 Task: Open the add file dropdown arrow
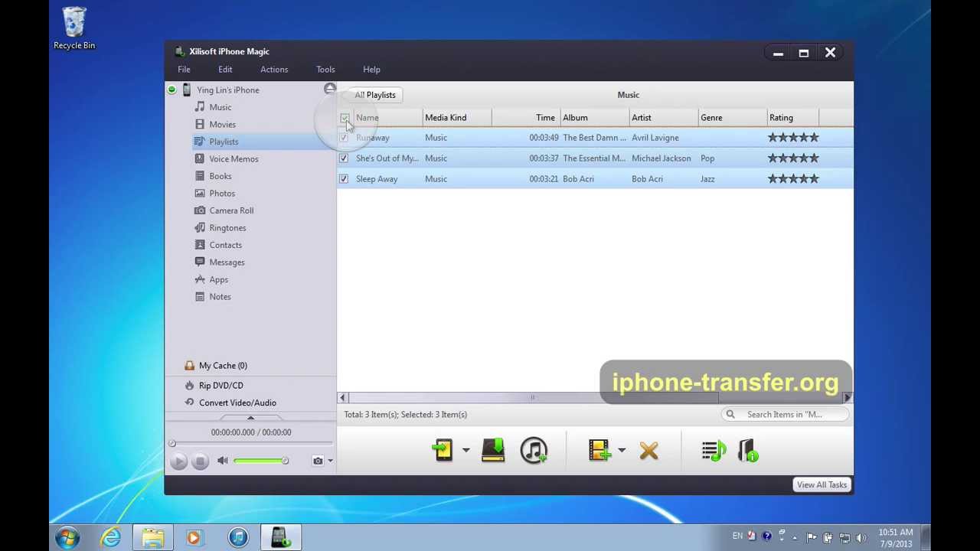point(622,451)
